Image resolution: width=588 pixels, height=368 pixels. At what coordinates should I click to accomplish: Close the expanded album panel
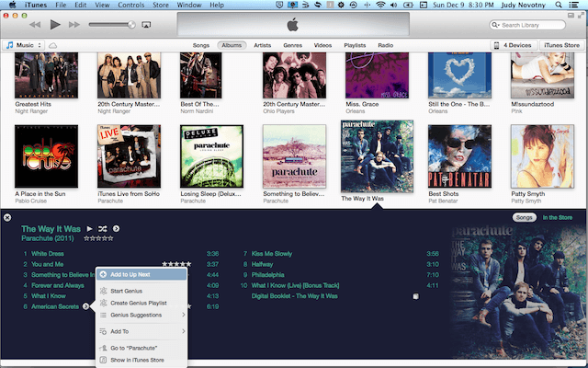click(7, 217)
